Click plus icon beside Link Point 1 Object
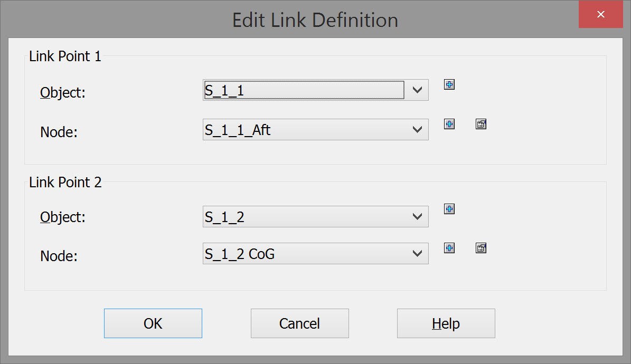This screenshot has width=631, height=364. click(449, 84)
